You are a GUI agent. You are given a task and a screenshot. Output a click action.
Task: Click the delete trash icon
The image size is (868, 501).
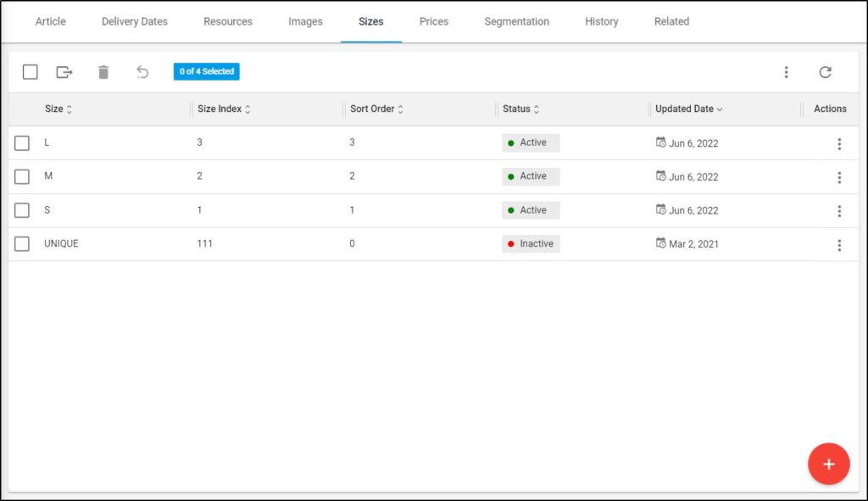click(x=103, y=72)
